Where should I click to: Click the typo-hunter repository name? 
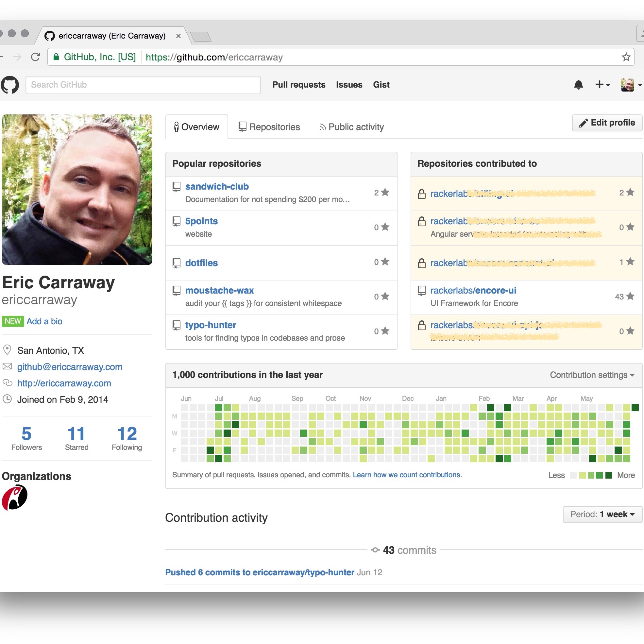pos(211,325)
